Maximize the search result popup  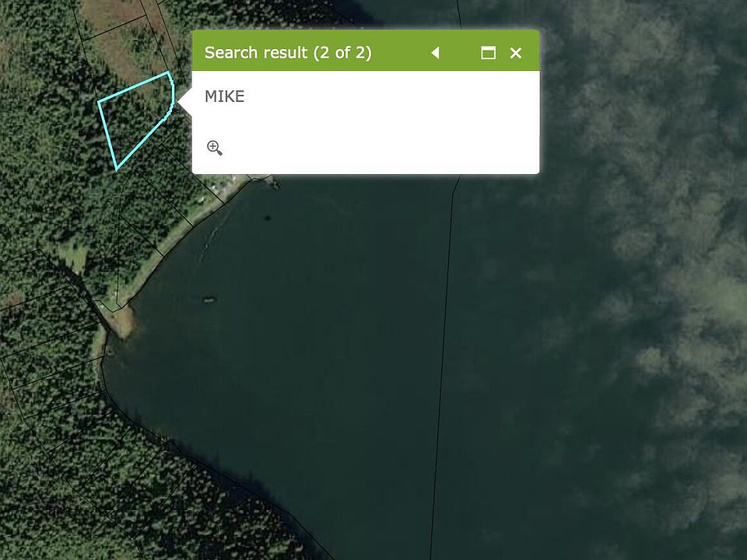(x=488, y=53)
